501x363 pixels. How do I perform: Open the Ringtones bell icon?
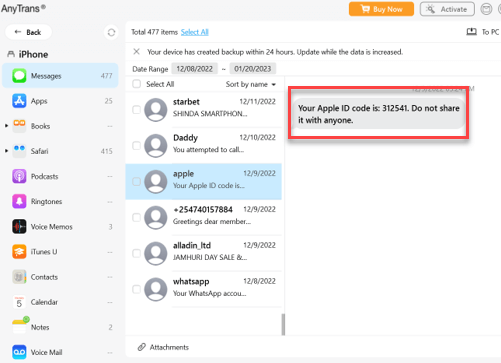pos(19,201)
